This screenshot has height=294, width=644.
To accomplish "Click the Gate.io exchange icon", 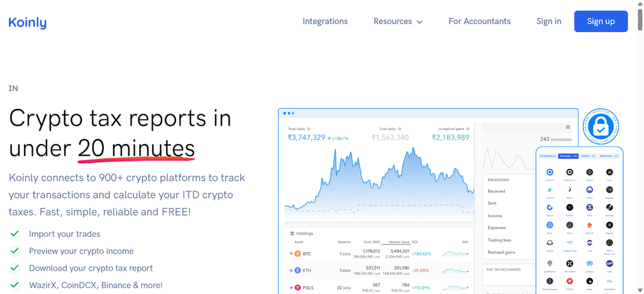I will pos(550,207).
